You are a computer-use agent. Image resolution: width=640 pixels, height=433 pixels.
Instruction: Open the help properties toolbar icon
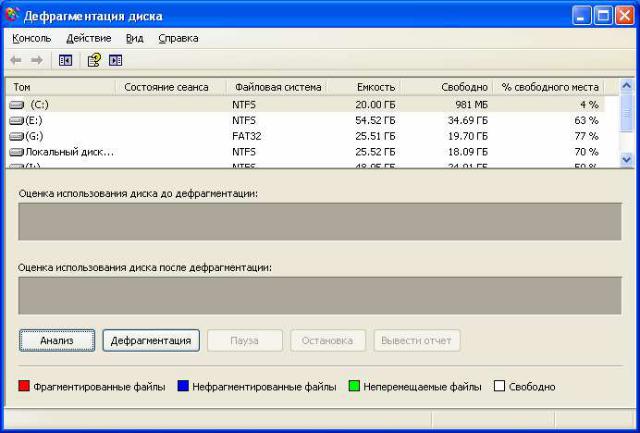point(94,60)
